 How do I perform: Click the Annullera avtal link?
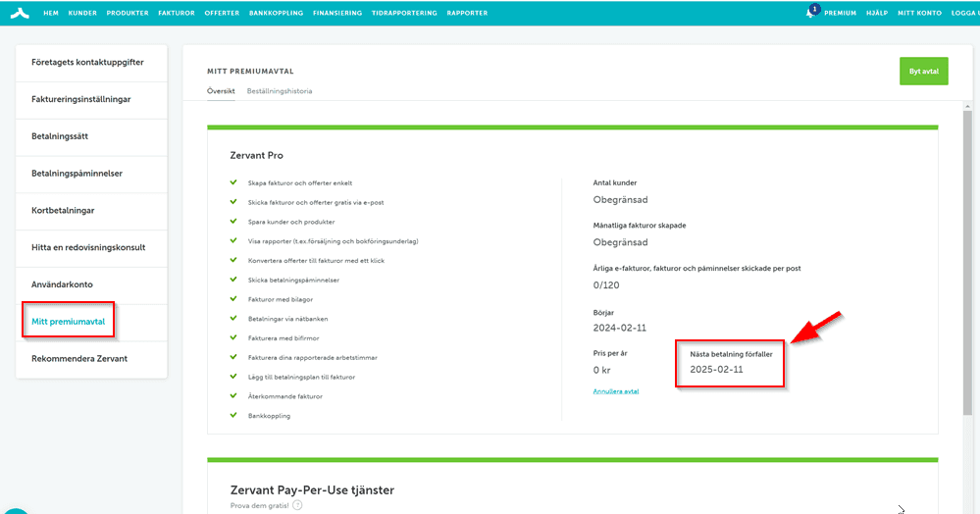(616, 391)
